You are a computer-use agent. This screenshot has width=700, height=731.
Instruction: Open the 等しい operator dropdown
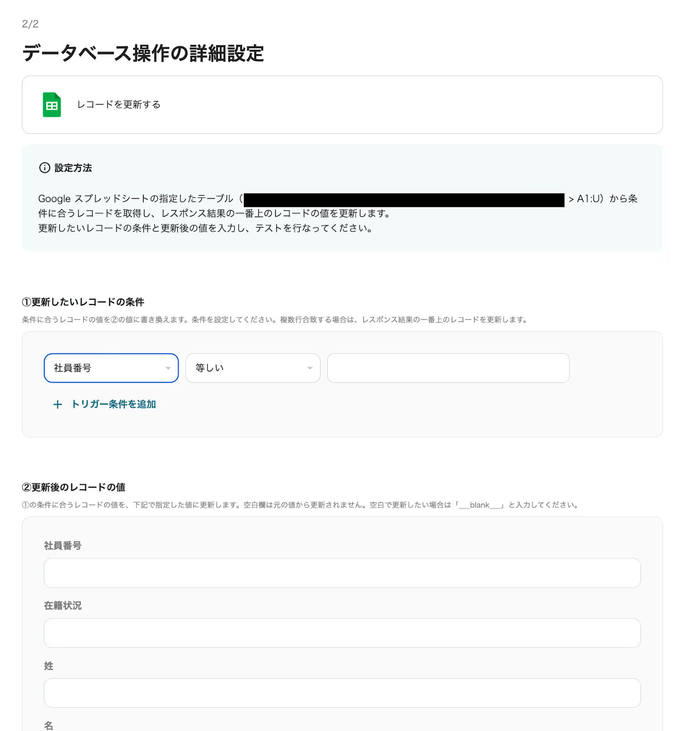click(x=253, y=368)
